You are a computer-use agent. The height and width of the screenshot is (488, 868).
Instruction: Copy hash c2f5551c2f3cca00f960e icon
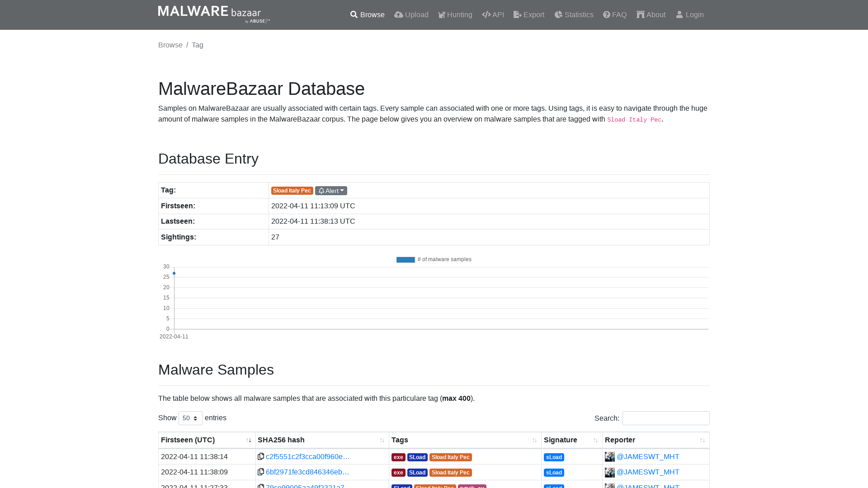261,456
